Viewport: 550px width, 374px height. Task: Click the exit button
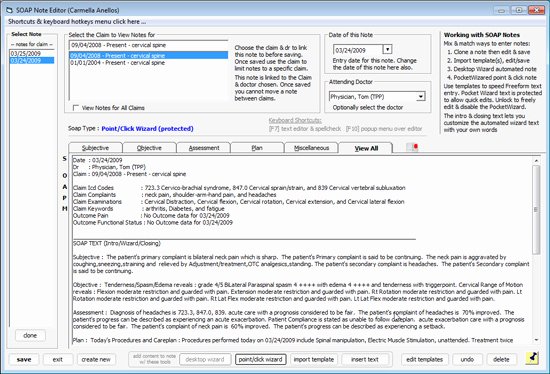point(58,359)
